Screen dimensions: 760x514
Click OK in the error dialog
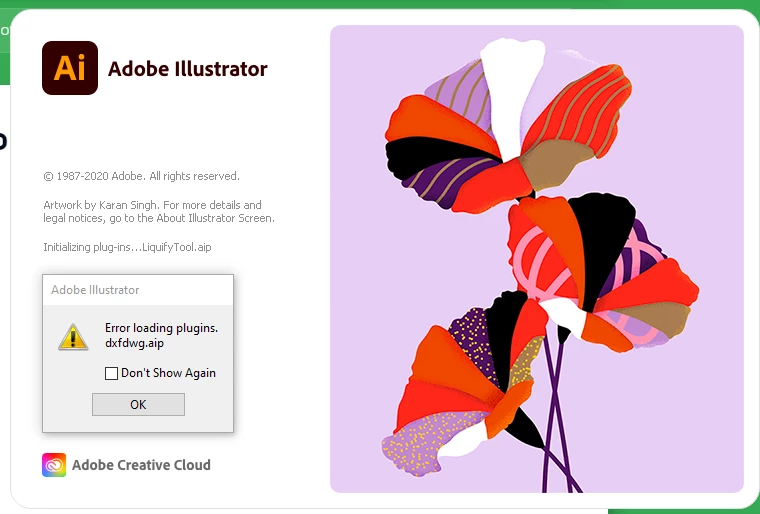(138, 404)
